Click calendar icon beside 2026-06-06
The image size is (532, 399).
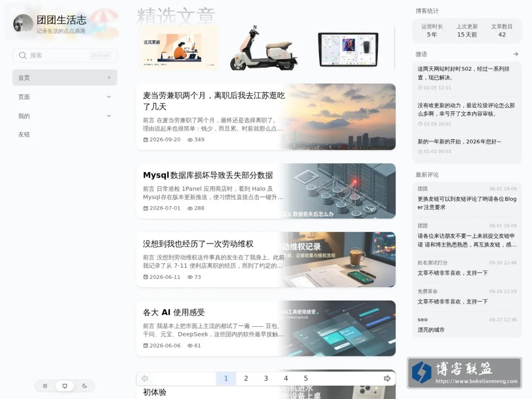tap(145, 345)
